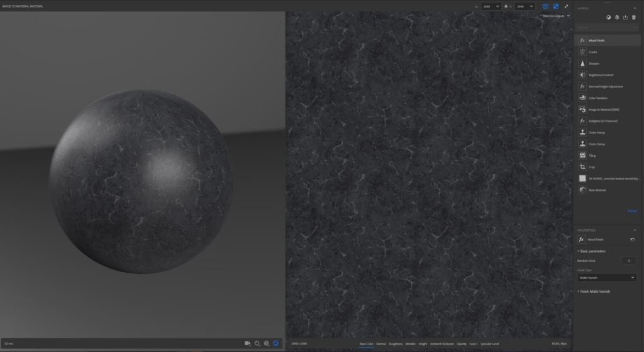The image size is (644, 352).
Task: Select the Delighter (AI Powered) layer icon
Action: click(582, 121)
